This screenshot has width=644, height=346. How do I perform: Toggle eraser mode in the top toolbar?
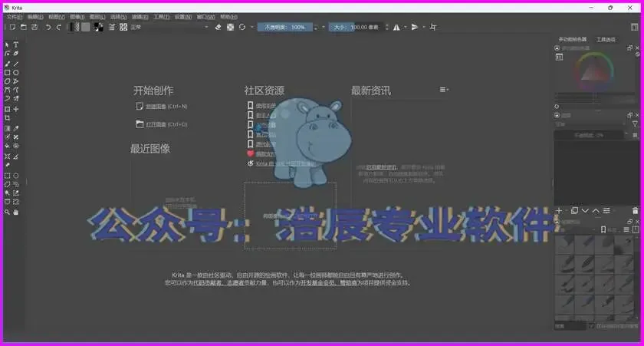coord(218,27)
